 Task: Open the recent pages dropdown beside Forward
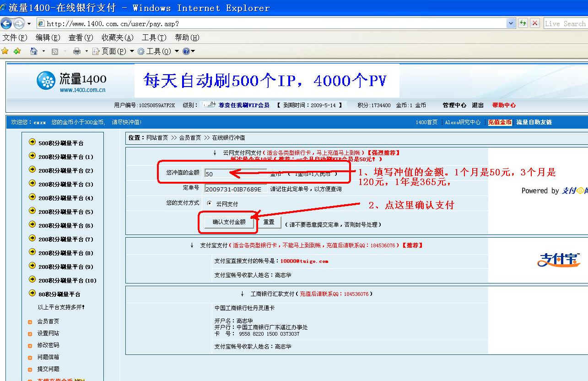coord(29,23)
